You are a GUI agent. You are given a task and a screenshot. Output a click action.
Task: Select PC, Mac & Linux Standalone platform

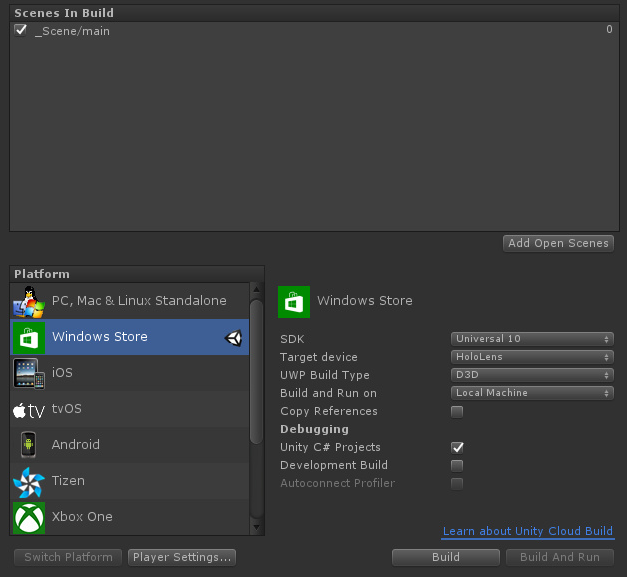(x=130, y=301)
